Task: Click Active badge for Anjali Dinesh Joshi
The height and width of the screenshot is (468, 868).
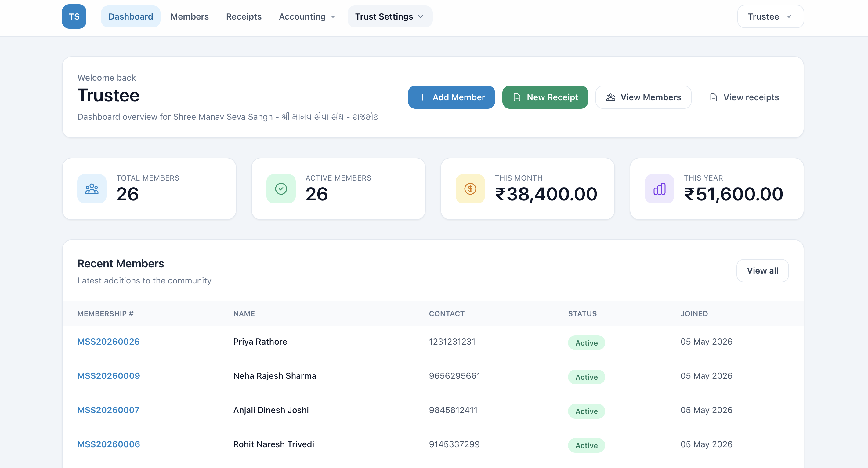Action: click(586, 411)
